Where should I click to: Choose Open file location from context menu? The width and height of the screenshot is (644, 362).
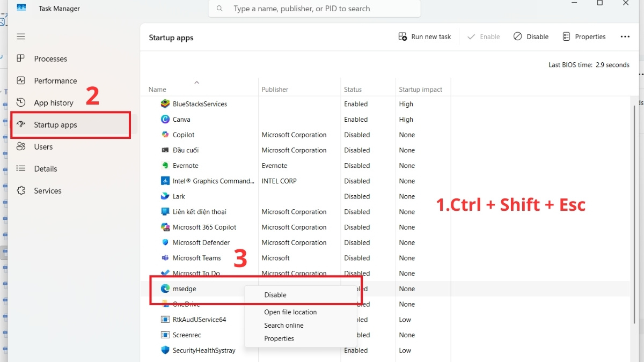[290, 312]
